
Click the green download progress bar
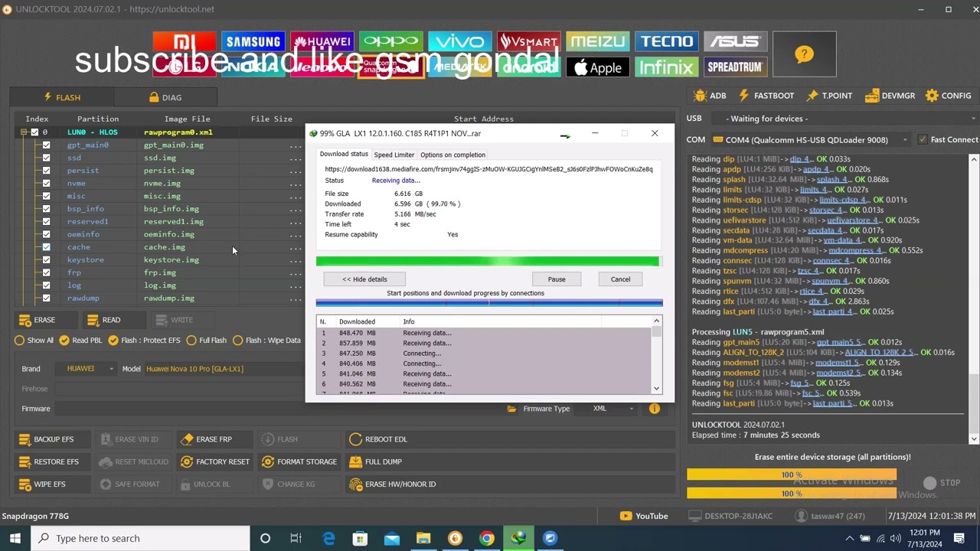click(x=488, y=262)
